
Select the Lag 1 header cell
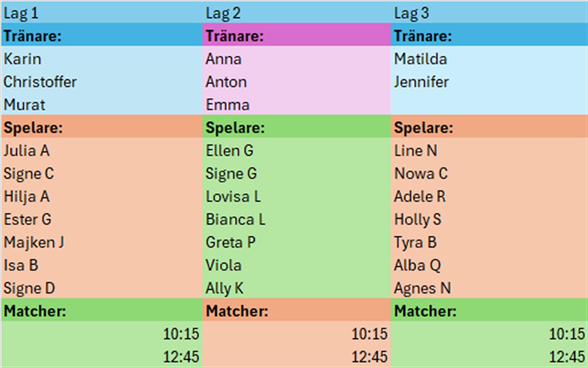pos(102,13)
